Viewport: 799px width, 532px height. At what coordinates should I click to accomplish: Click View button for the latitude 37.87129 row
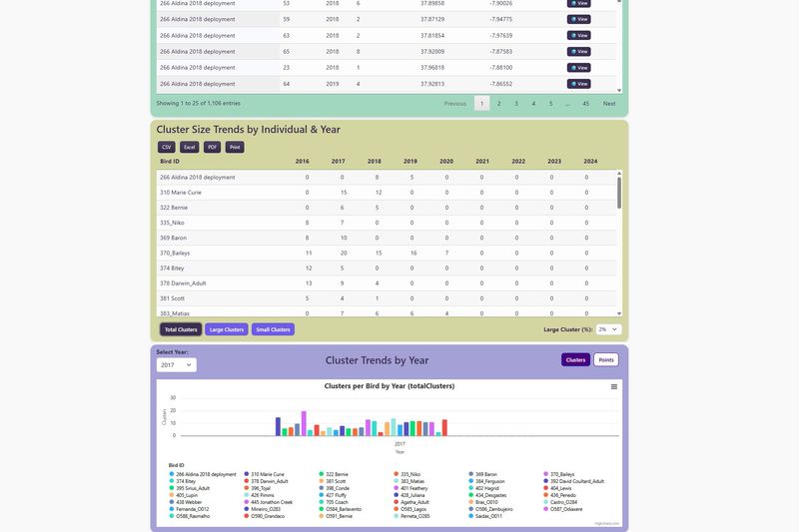(579, 19)
